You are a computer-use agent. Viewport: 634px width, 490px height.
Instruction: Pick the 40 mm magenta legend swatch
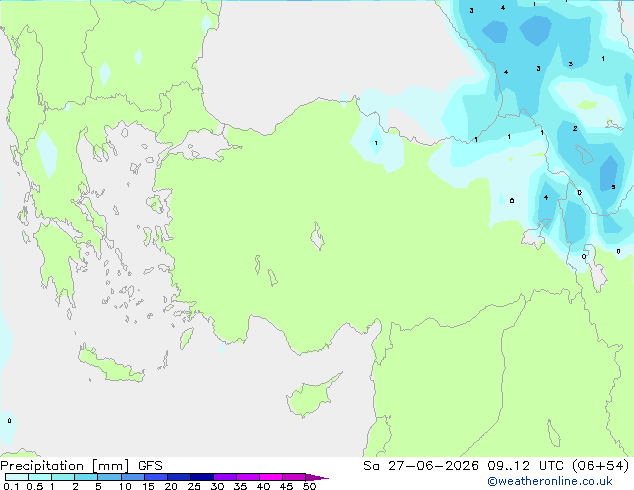click(271, 477)
